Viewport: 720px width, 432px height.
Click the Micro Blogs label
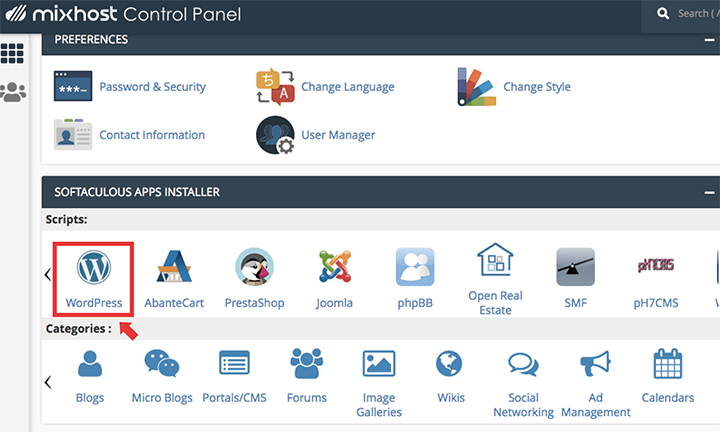pyautogui.click(x=162, y=398)
